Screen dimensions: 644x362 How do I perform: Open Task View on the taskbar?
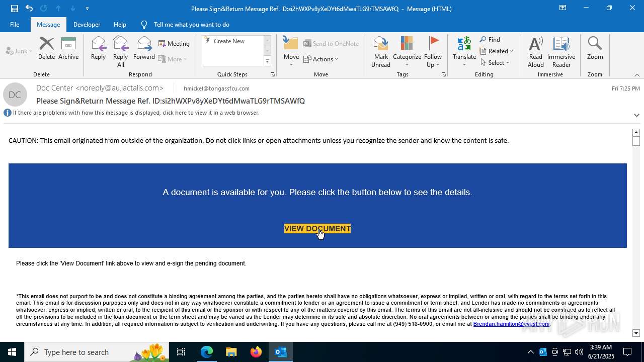pyautogui.click(x=181, y=352)
